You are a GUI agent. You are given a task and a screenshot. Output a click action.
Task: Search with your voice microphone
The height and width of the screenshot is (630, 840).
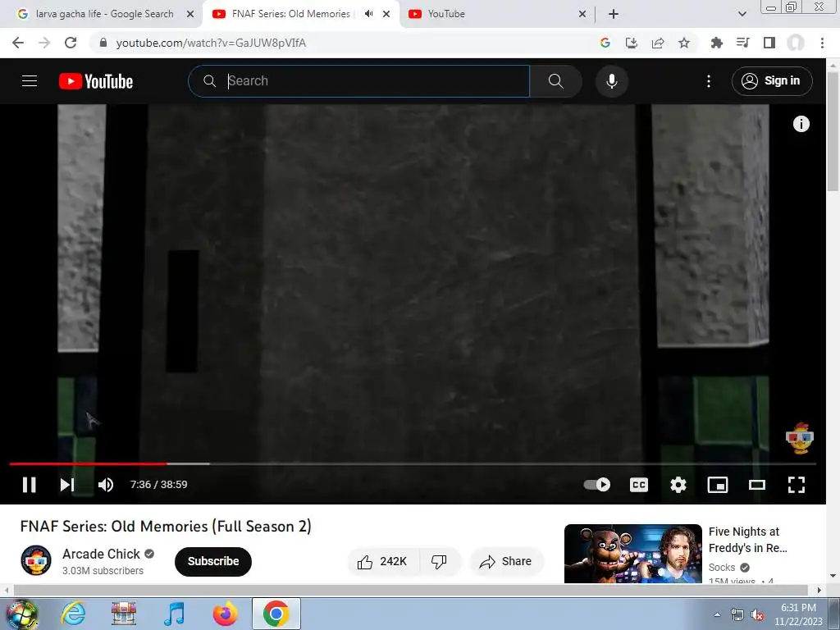(x=611, y=81)
